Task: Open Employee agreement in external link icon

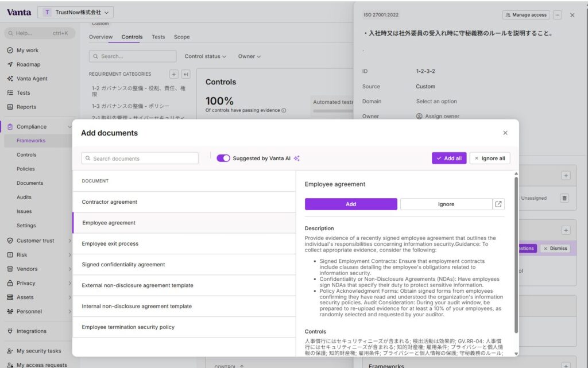Action: [498, 204]
